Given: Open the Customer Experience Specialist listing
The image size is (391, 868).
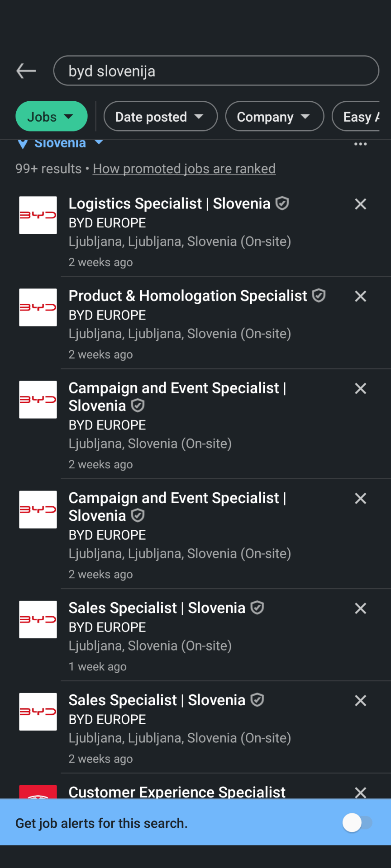Looking at the screenshot, I should point(177,792).
